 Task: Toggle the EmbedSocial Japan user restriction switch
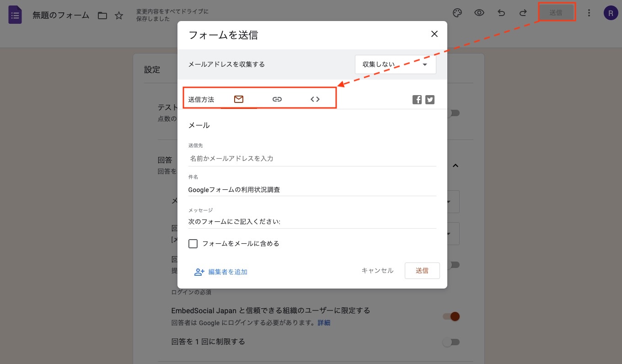451,316
